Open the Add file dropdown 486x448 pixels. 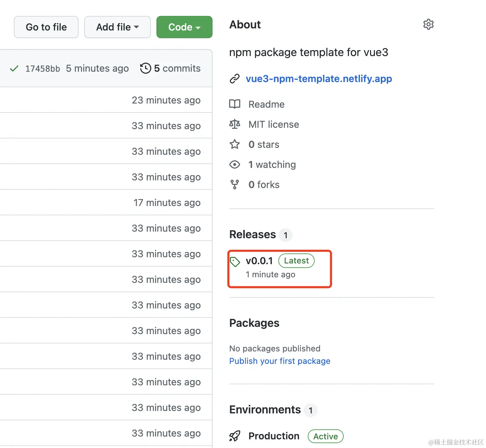[117, 27]
